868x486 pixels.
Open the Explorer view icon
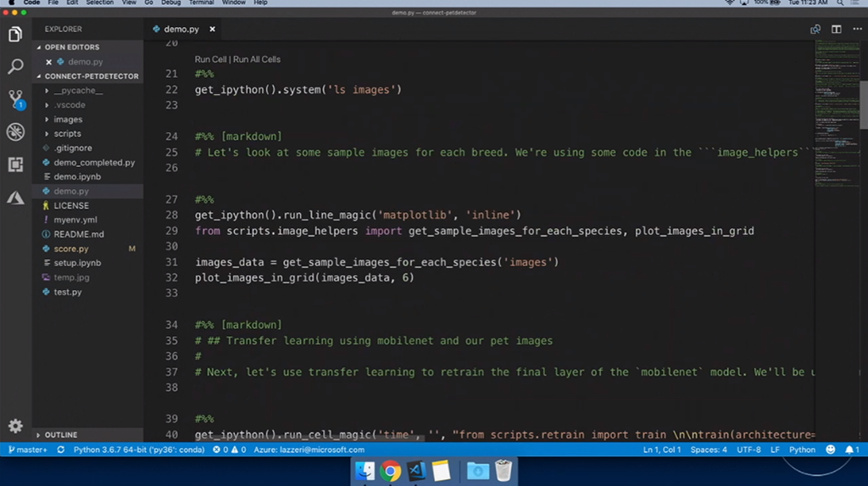click(15, 35)
